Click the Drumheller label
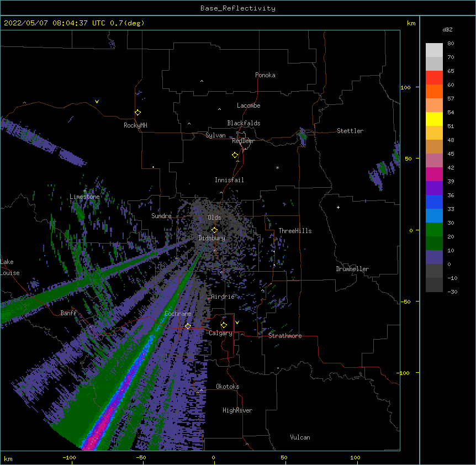The width and height of the screenshot is (476, 465). coord(352,269)
